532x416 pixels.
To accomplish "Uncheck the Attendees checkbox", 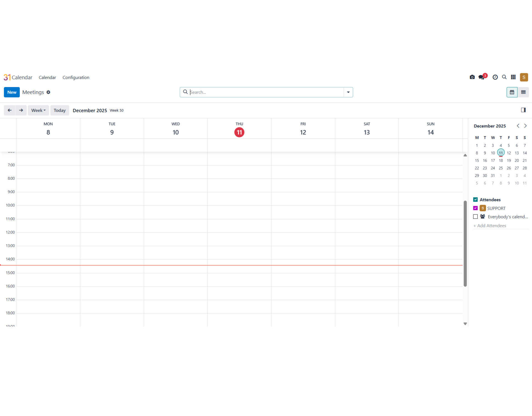I will click(475, 200).
